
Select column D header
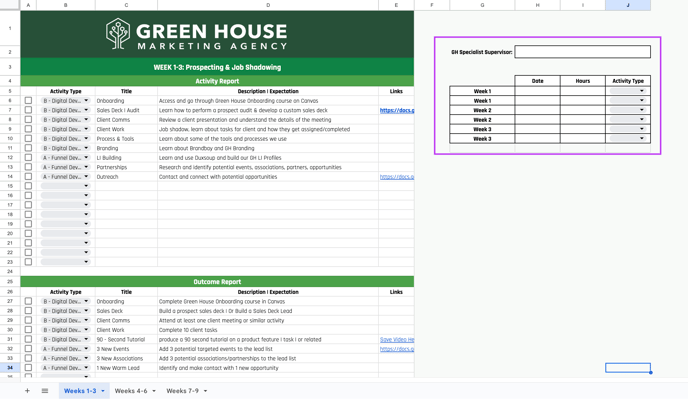point(268,5)
